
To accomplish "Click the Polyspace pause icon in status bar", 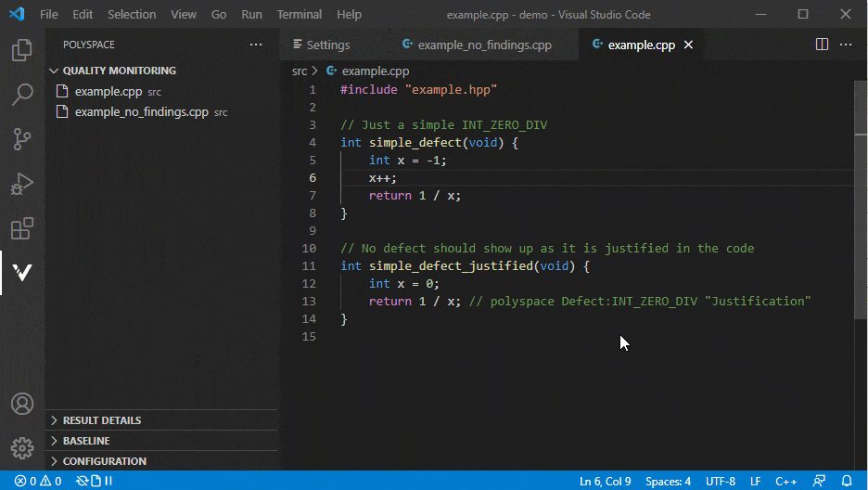I will pyautogui.click(x=108, y=481).
